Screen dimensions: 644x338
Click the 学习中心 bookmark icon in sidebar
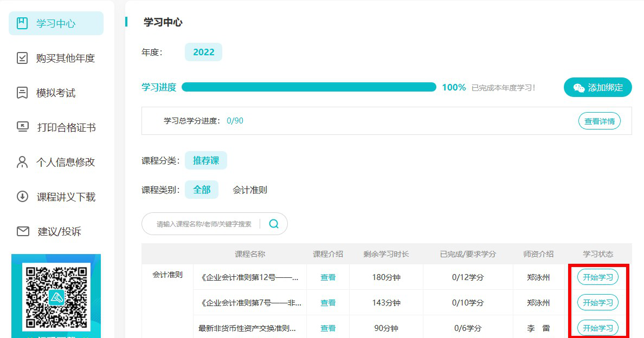pos(22,23)
